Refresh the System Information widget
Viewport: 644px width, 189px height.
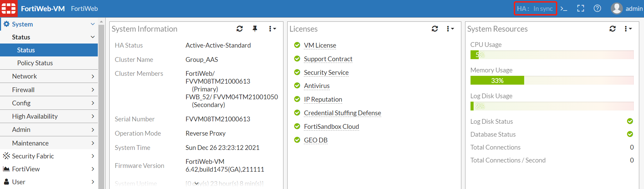pos(240,29)
